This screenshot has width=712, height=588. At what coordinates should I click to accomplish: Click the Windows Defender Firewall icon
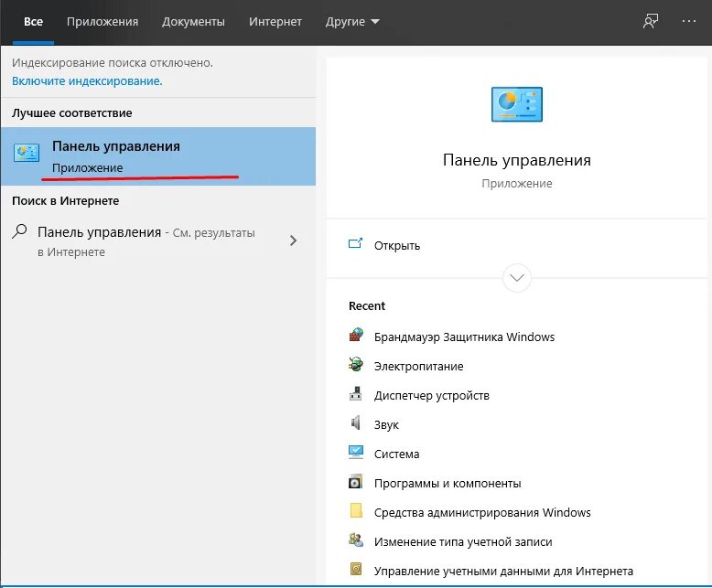[x=356, y=336]
